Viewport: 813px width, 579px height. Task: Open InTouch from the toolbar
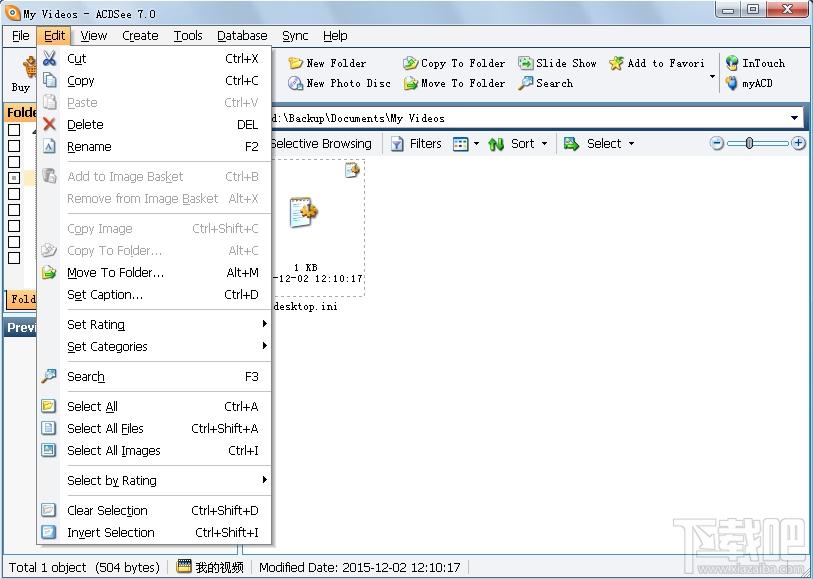[756, 63]
